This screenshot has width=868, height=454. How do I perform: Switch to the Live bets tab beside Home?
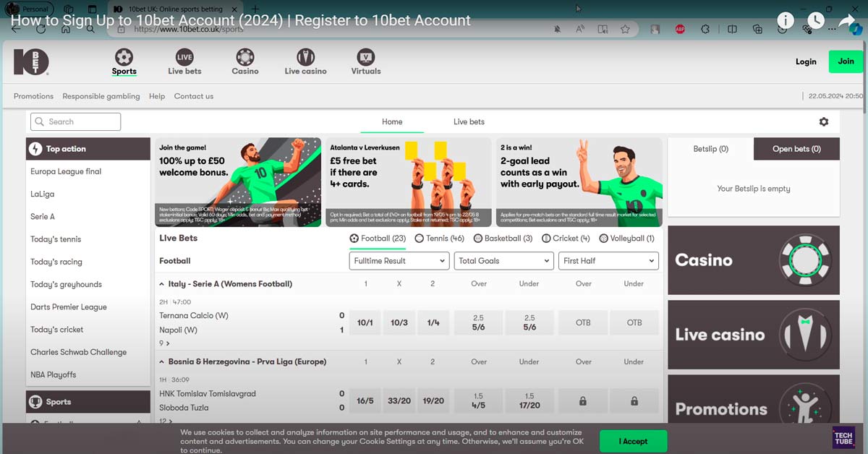point(469,122)
